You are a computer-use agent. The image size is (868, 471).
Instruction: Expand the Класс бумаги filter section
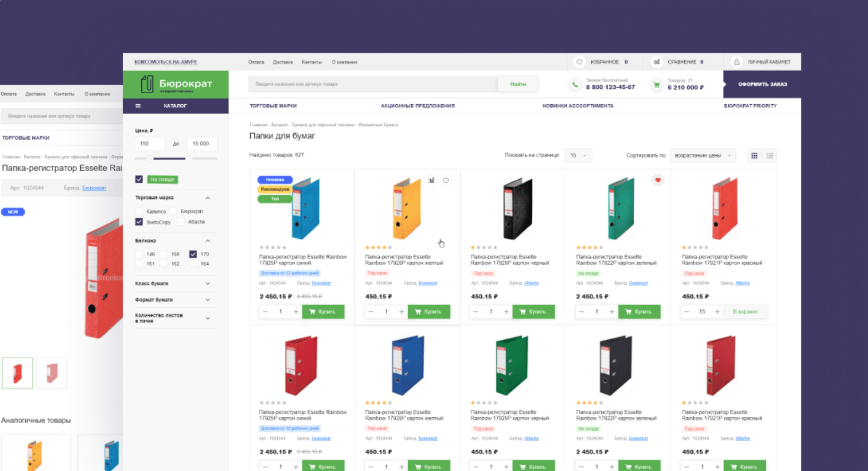click(x=208, y=284)
